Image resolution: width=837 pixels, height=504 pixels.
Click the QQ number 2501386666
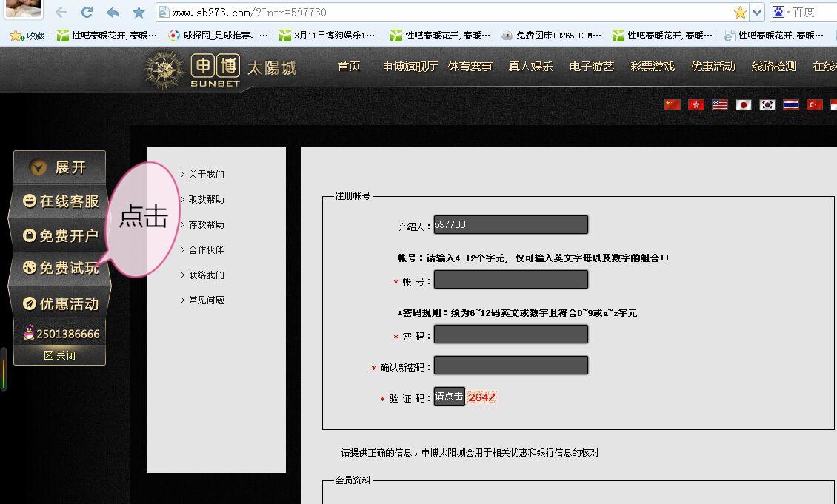(x=61, y=334)
